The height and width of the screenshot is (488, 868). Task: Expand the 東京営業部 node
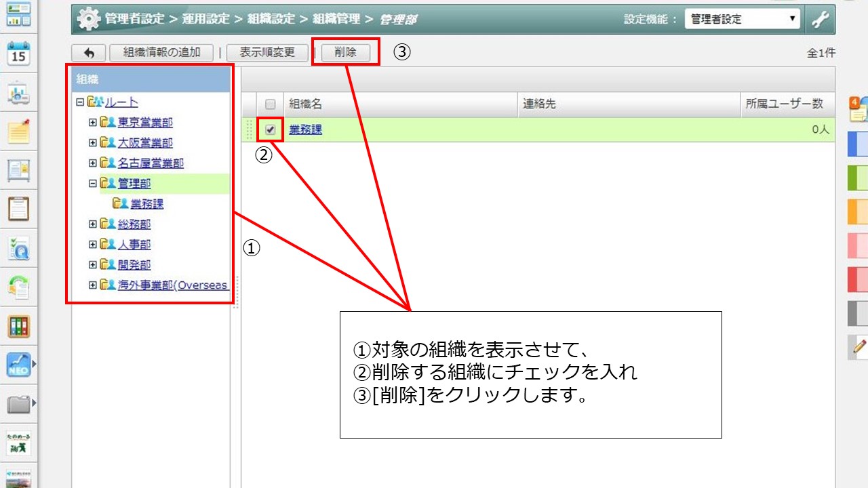coord(93,123)
